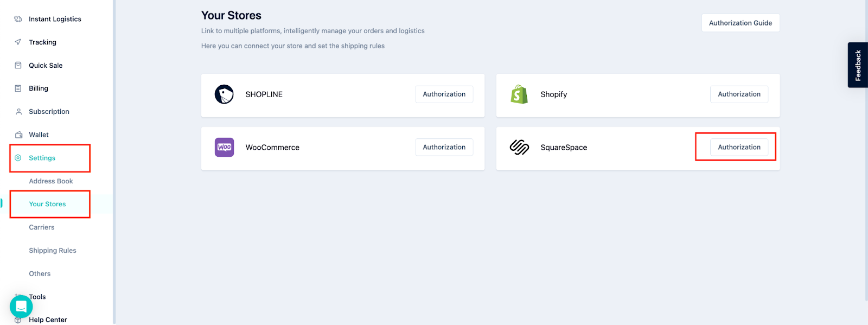
Task: Click the Wallet icon in sidebar
Action: pyautogui.click(x=18, y=135)
